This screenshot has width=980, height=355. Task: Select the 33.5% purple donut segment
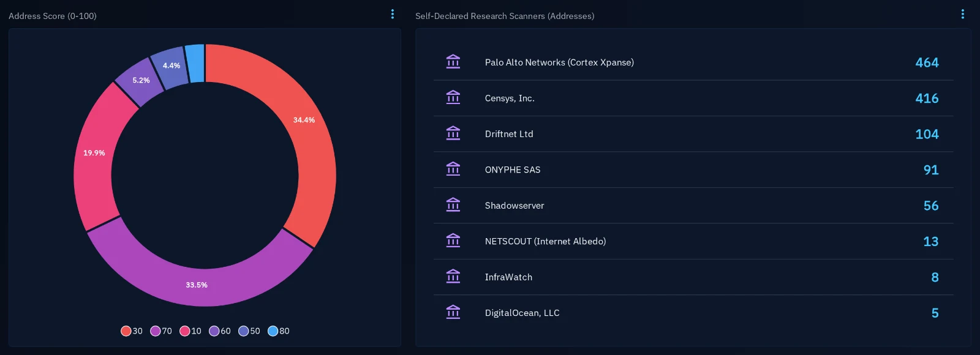(196, 285)
